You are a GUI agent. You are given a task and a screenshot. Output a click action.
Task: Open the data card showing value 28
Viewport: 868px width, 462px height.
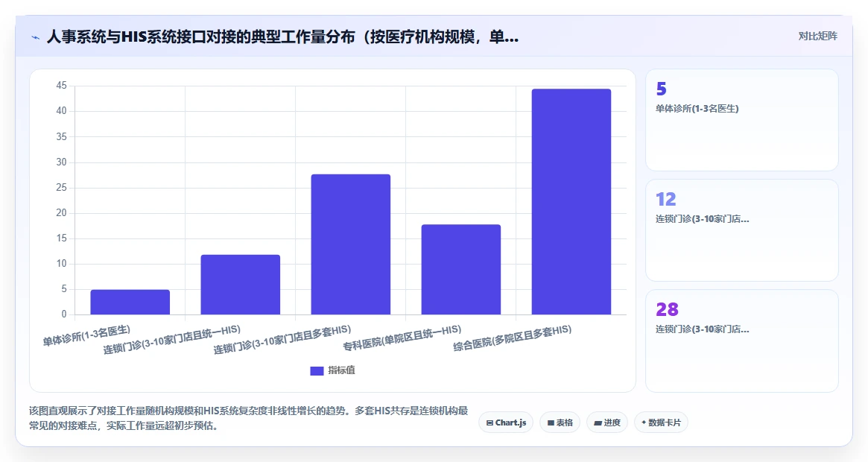point(742,340)
